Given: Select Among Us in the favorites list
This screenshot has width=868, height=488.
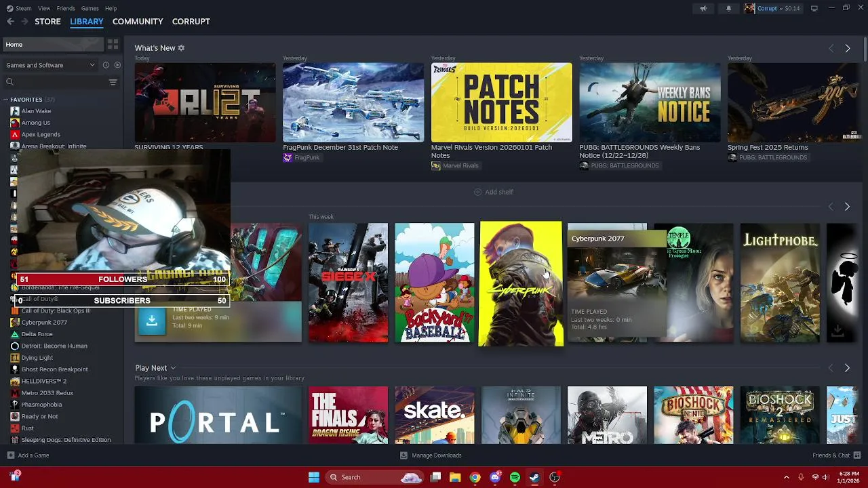Looking at the screenshot, I should tap(35, 123).
